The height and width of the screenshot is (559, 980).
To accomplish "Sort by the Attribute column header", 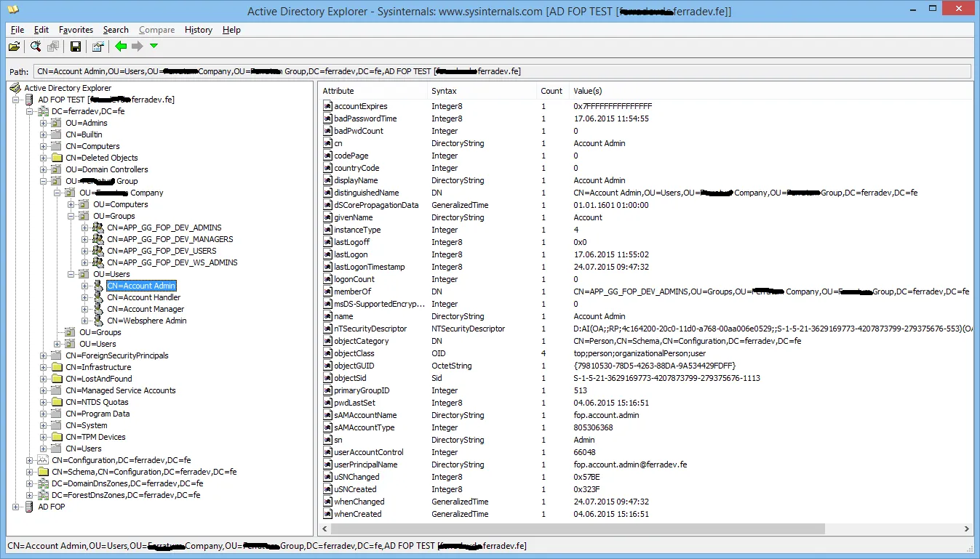I will point(373,91).
